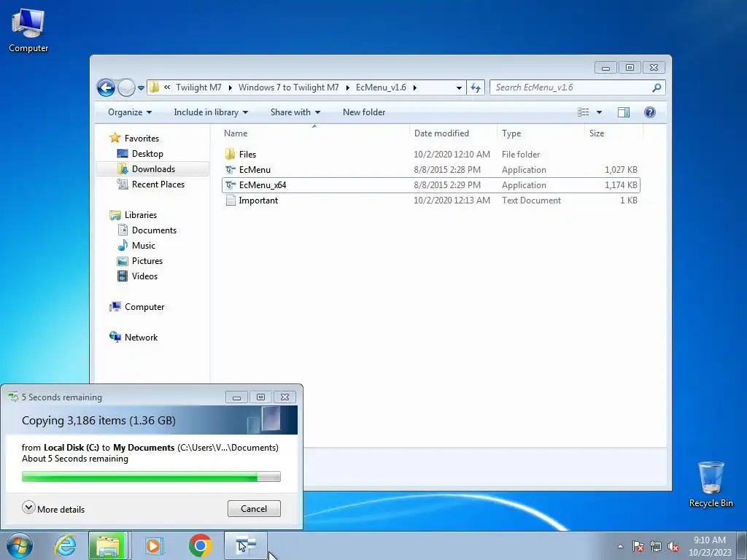Open Explorer help icon
Viewport: 747px width, 560px height.
[649, 112]
